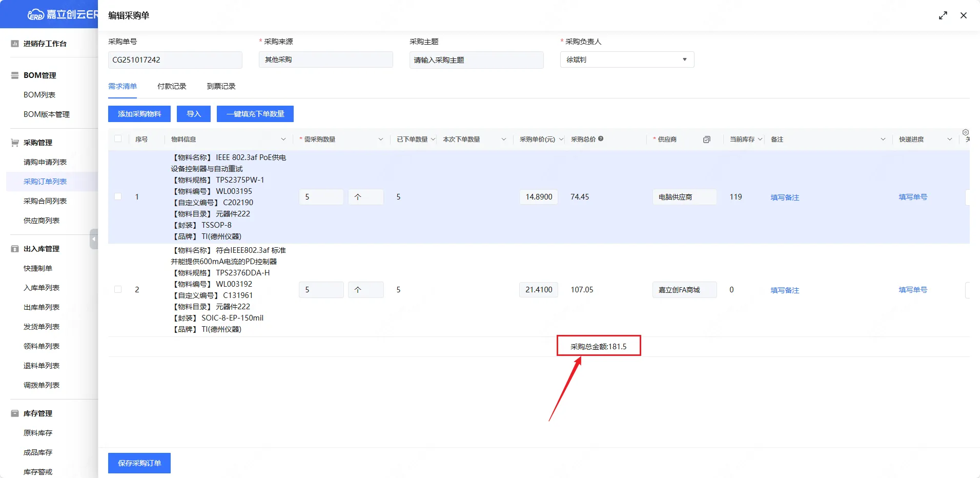The image size is (980, 478).
Task: Expand the 当前库存 column sort dropdown
Action: 760,140
